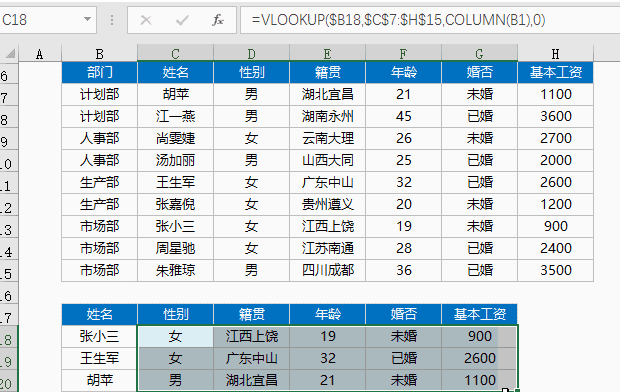
Task: Select 张小三 in the lower lookup table
Action: pyautogui.click(x=99, y=337)
